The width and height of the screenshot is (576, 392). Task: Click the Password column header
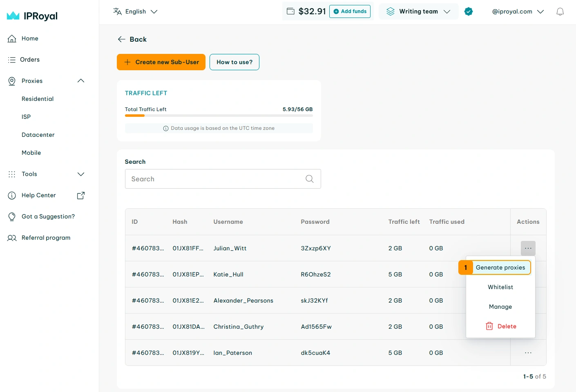315,222
